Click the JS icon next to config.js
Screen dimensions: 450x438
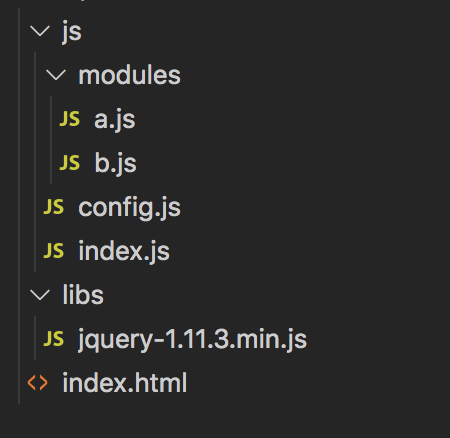54,207
